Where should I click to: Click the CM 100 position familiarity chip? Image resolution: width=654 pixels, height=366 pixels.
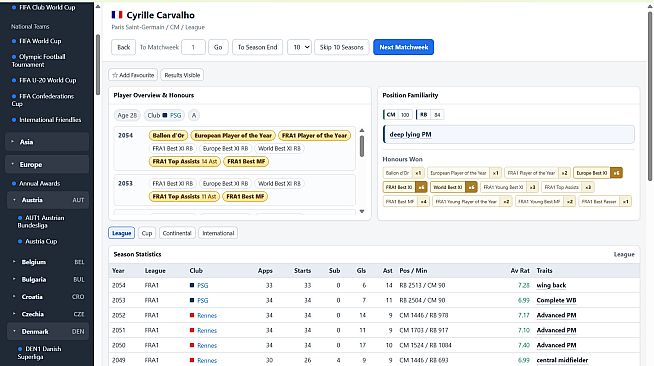pos(398,115)
